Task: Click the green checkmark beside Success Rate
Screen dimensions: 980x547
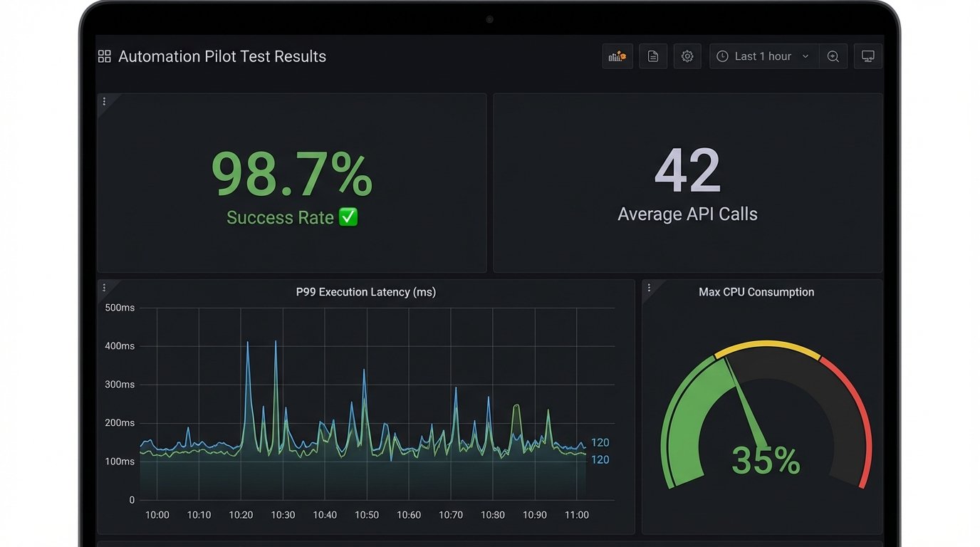Action: pyautogui.click(x=348, y=217)
